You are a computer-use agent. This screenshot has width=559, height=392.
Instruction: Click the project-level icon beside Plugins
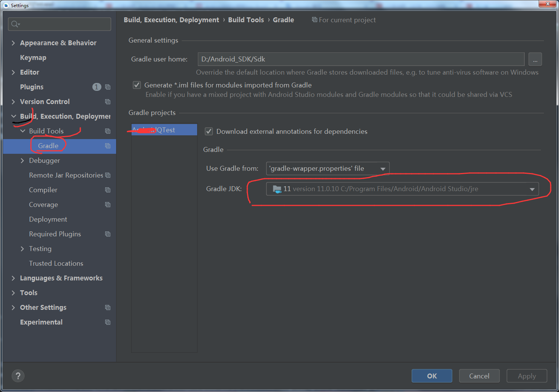click(108, 87)
